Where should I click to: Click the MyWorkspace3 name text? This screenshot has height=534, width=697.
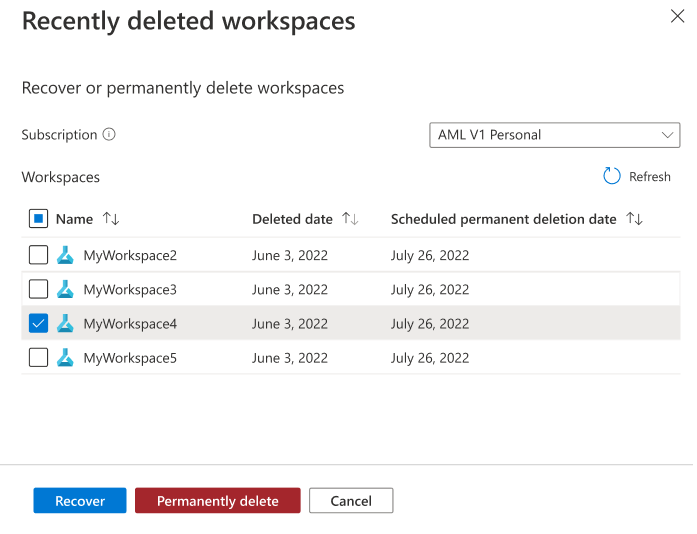coord(130,289)
